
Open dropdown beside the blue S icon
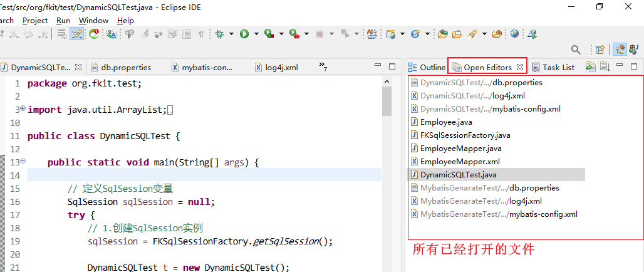pos(427,34)
